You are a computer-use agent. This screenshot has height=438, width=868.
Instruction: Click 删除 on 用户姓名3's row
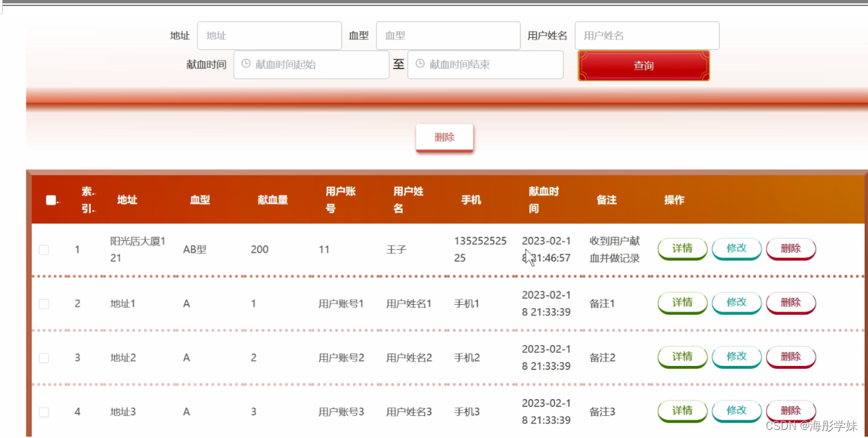(790, 410)
